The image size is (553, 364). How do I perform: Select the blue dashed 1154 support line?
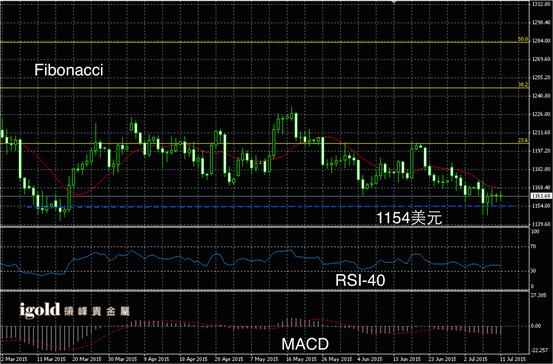[270, 207]
